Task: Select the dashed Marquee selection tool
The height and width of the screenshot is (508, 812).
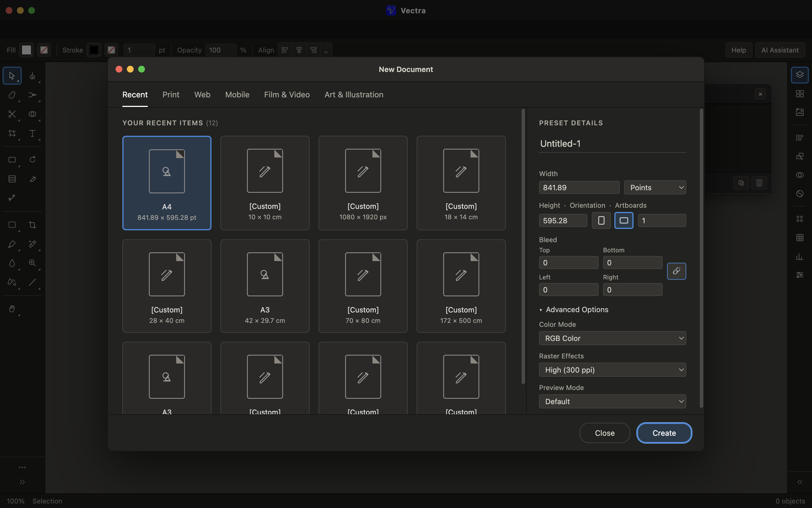Action: pos(12,224)
